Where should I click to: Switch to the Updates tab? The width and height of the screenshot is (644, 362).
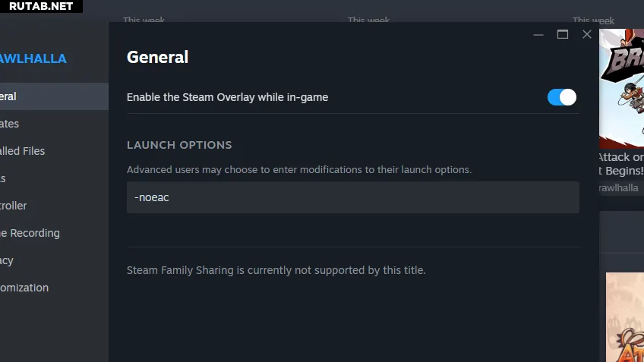pos(11,124)
